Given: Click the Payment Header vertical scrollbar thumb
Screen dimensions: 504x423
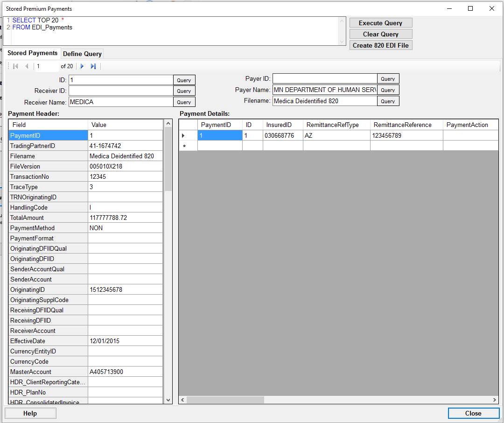Looking at the screenshot, I should [168, 159].
